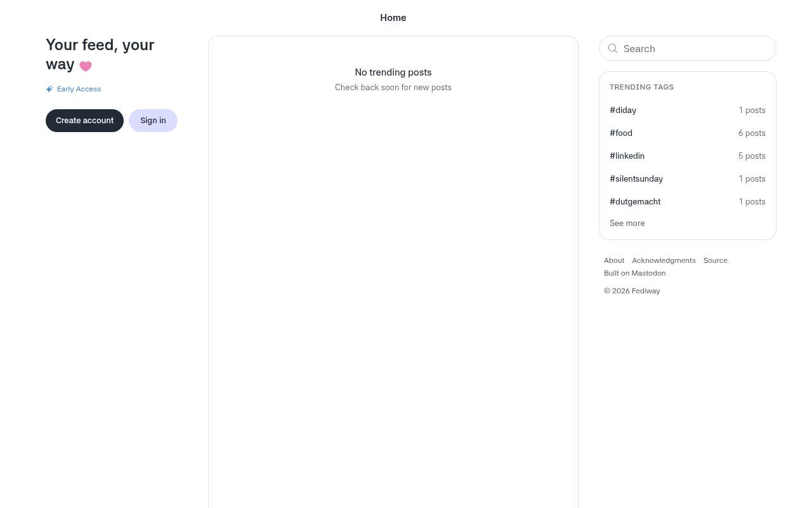Click the Create account button
This screenshot has height=508, width=812.
pyautogui.click(x=84, y=121)
